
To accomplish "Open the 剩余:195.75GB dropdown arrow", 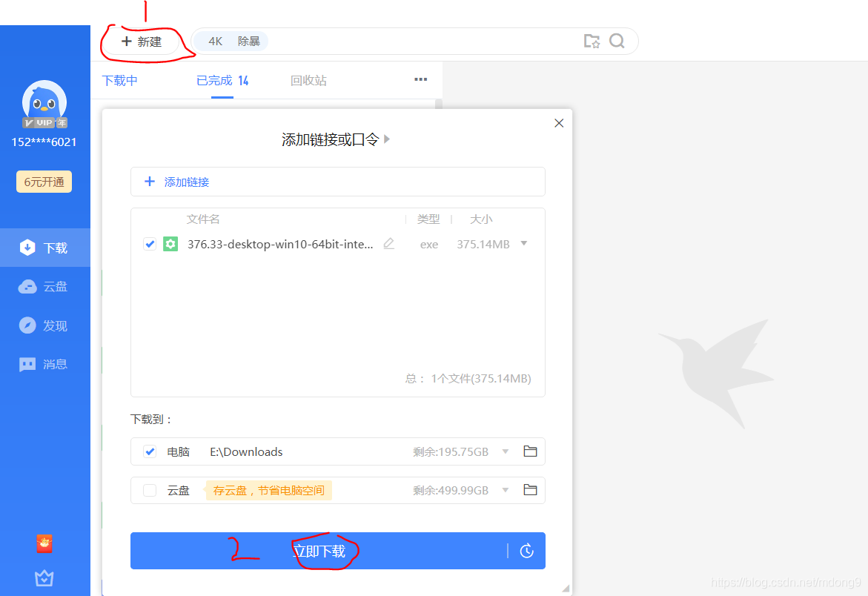I will (x=505, y=451).
